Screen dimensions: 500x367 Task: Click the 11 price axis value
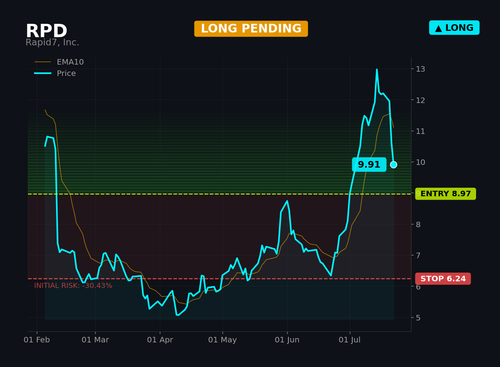(x=420, y=131)
